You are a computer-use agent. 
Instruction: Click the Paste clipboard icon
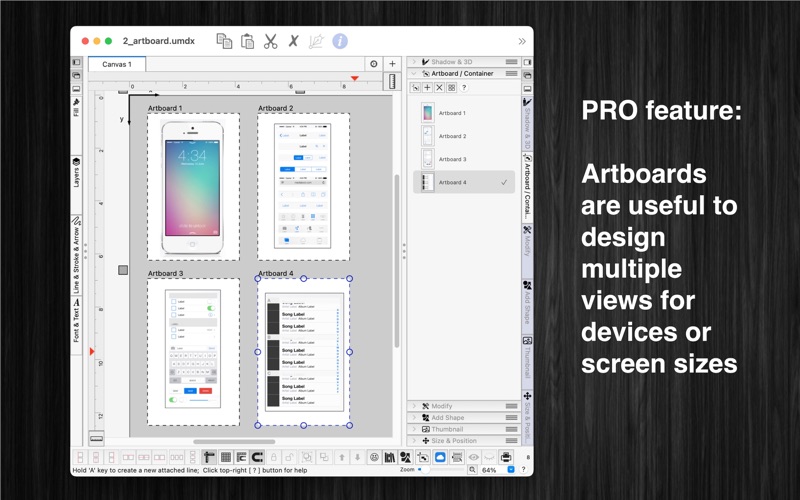point(247,41)
